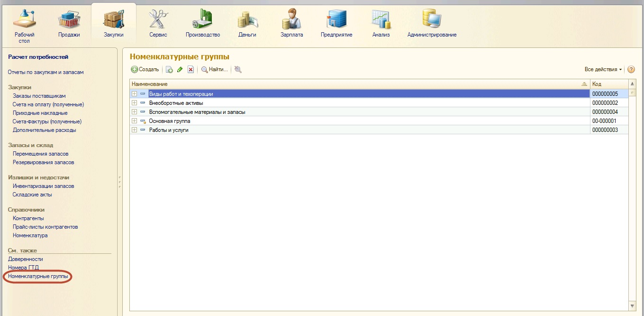Open Номенклатурные группы link
The image size is (644, 316).
coord(38,276)
